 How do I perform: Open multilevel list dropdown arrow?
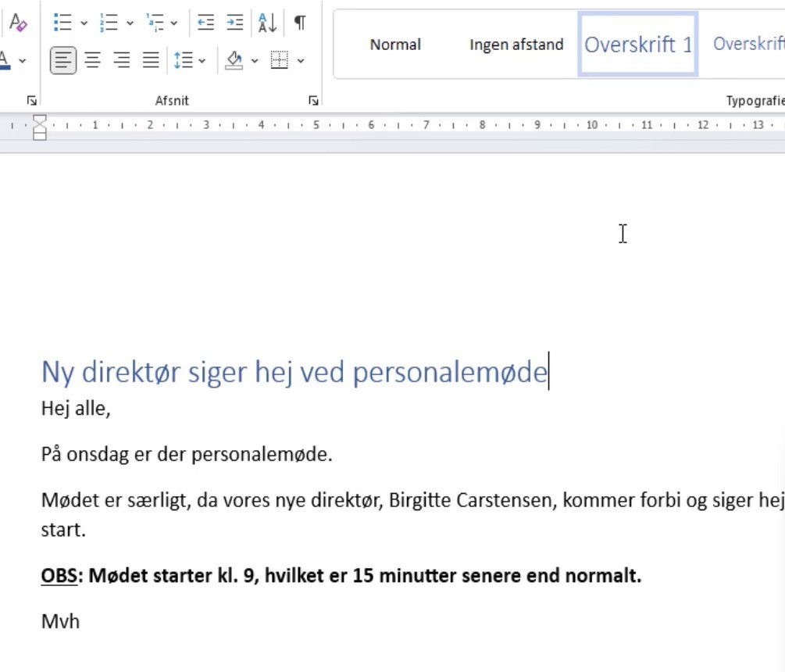point(173,23)
